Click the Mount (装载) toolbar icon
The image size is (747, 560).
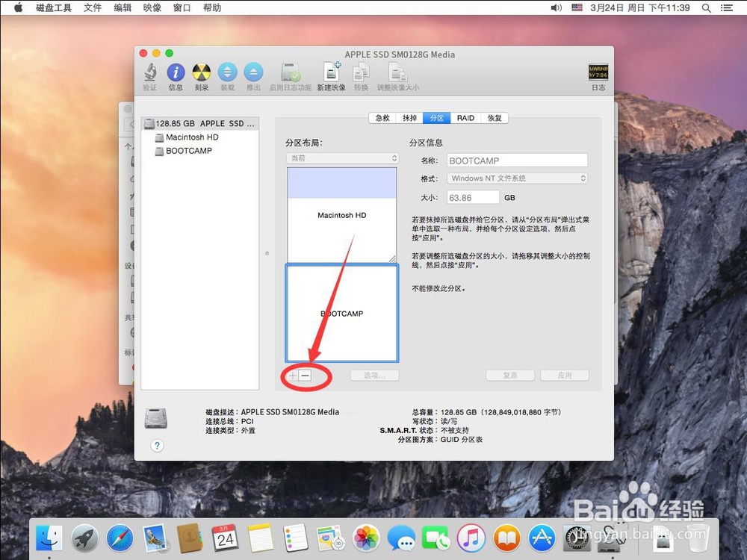pyautogui.click(x=228, y=73)
